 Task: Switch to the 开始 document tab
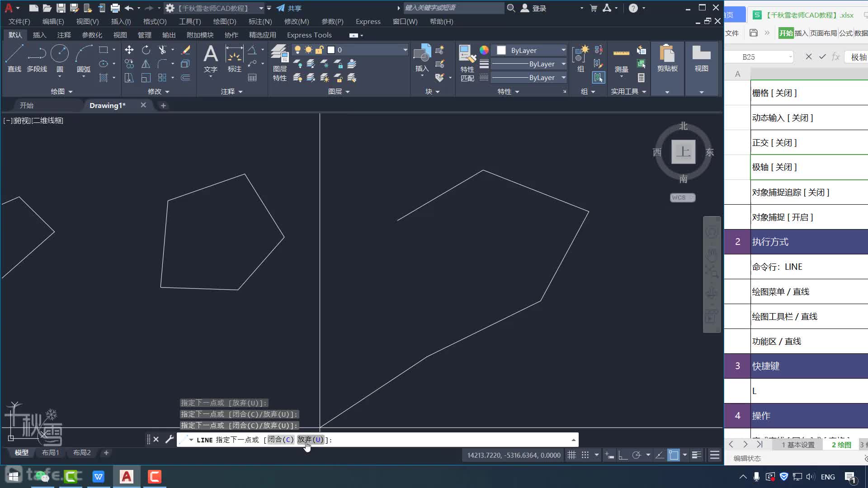(27, 105)
